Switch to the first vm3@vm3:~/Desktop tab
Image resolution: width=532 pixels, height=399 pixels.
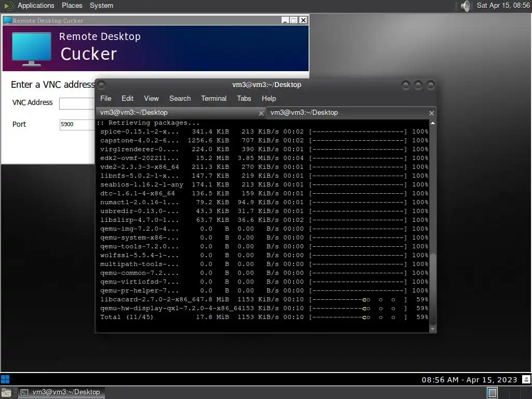[180, 113]
